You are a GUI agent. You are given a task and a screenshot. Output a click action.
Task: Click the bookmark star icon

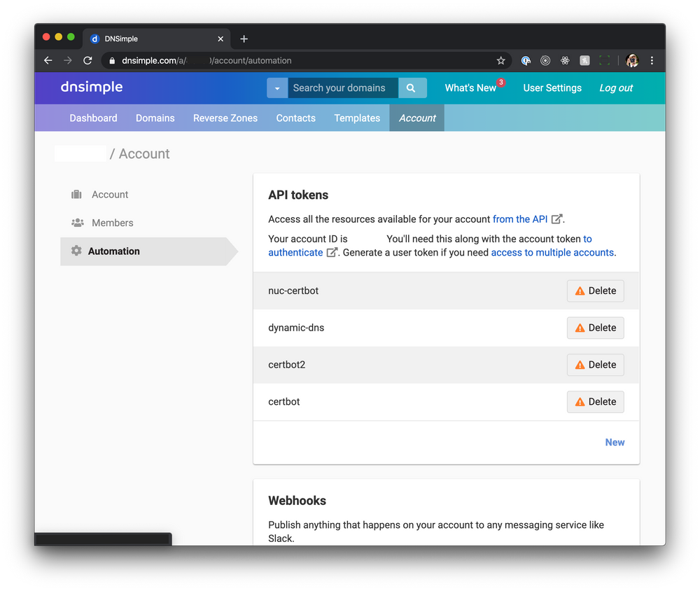point(500,60)
